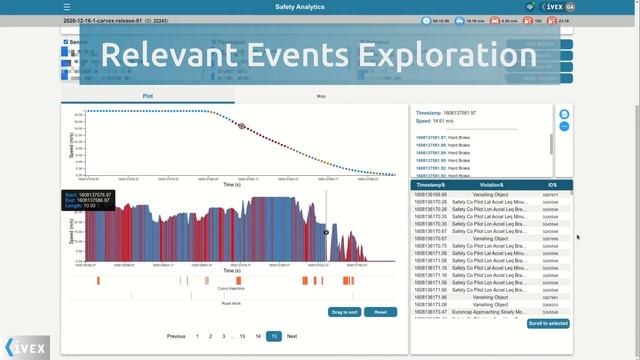Viewport: 640px width, 360px height.
Task: Select the 1608136170.35 Lat Accel violation row
Action: pyautogui.click(x=490, y=217)
